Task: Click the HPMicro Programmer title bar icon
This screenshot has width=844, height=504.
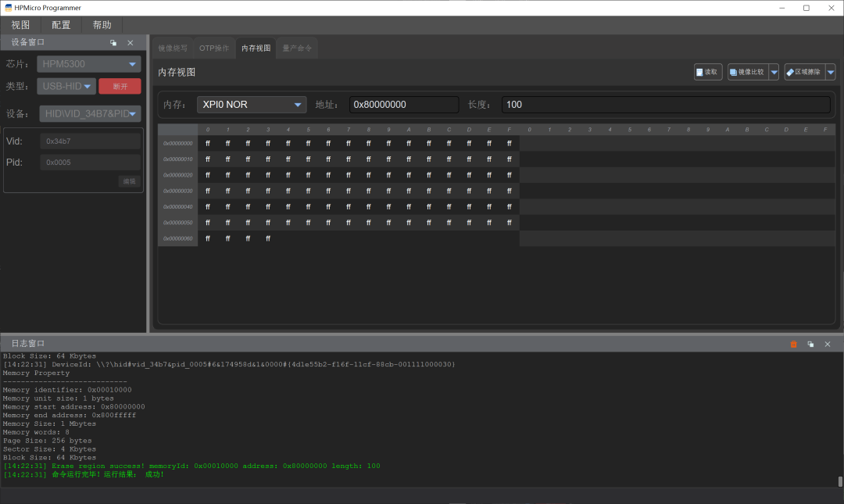Action: [8, 8]
